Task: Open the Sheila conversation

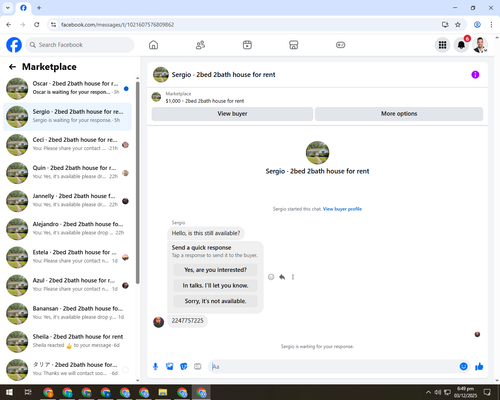Action: point(67,342)
